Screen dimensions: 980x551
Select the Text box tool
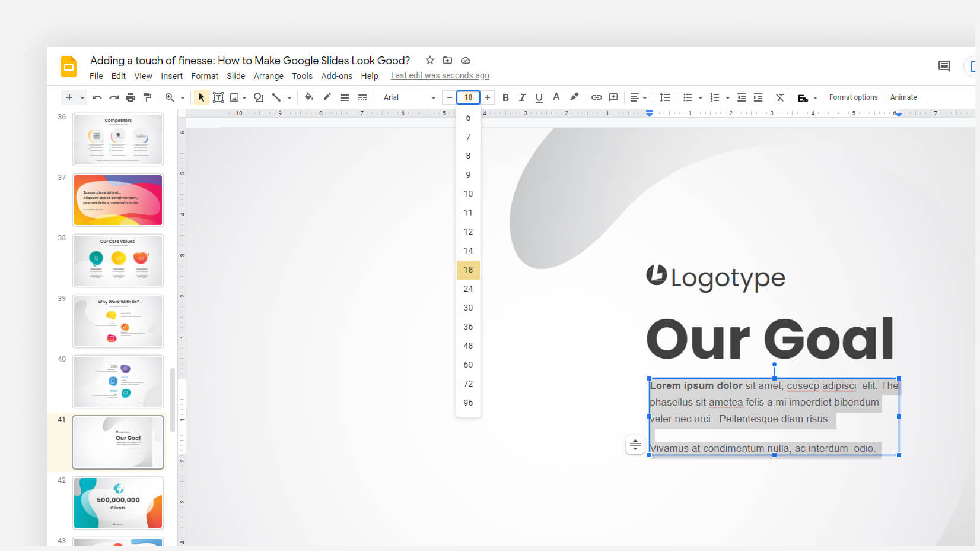point(218,97)
